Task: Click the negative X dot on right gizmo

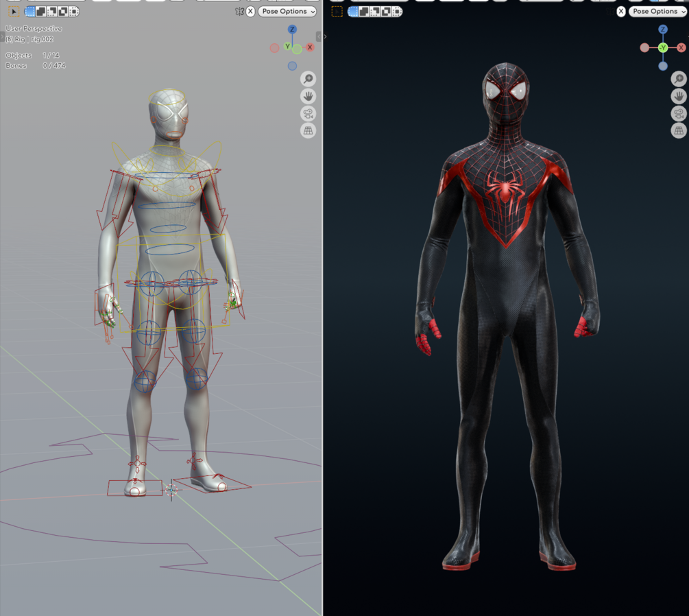Action: [x=644, y=48]
